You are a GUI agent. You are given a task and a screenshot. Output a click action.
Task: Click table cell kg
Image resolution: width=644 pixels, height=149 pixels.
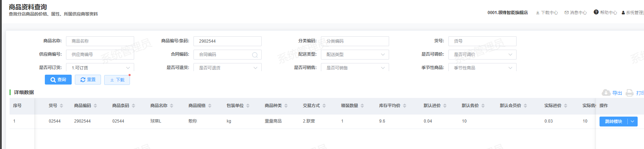(x=229, y=121)
